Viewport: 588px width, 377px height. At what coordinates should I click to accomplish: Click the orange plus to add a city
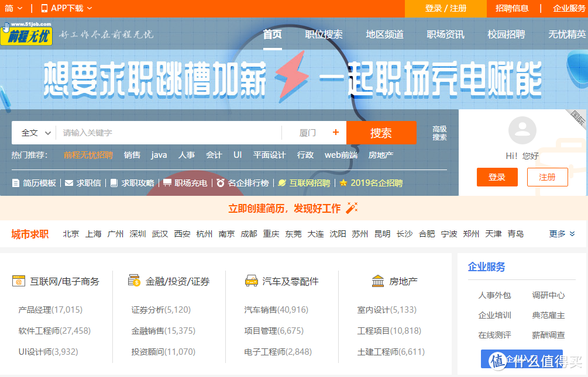point(336,132)
